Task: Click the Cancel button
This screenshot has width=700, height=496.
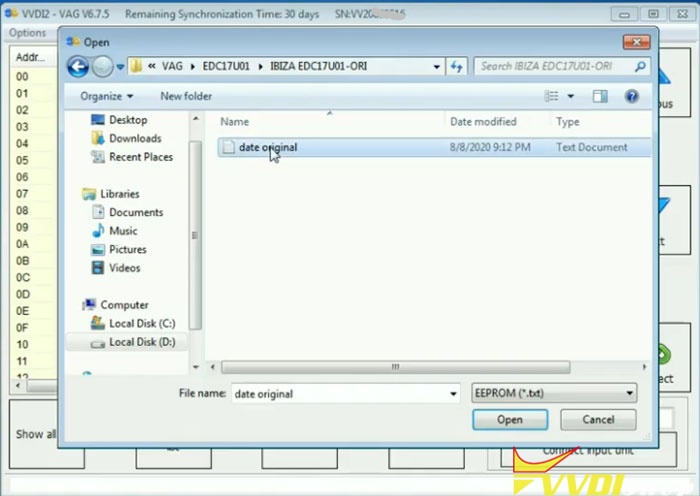Action: coord(598,420)
